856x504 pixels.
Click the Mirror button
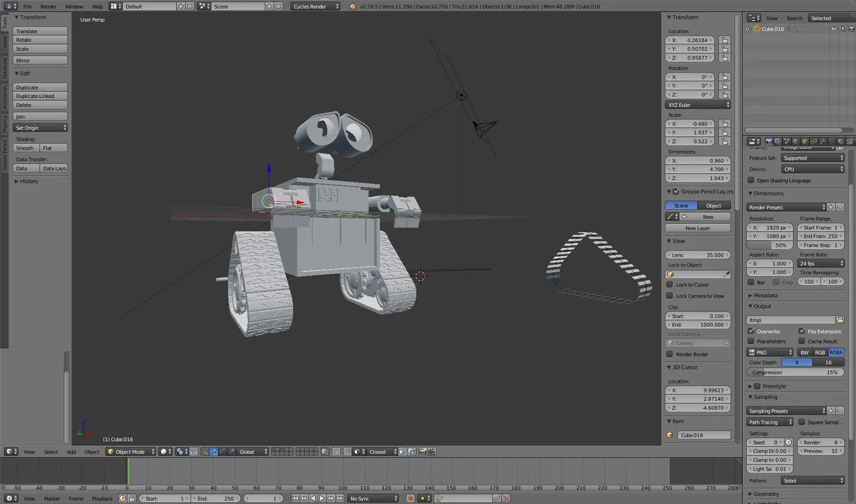pyautogui.click(x=41, y=60)
